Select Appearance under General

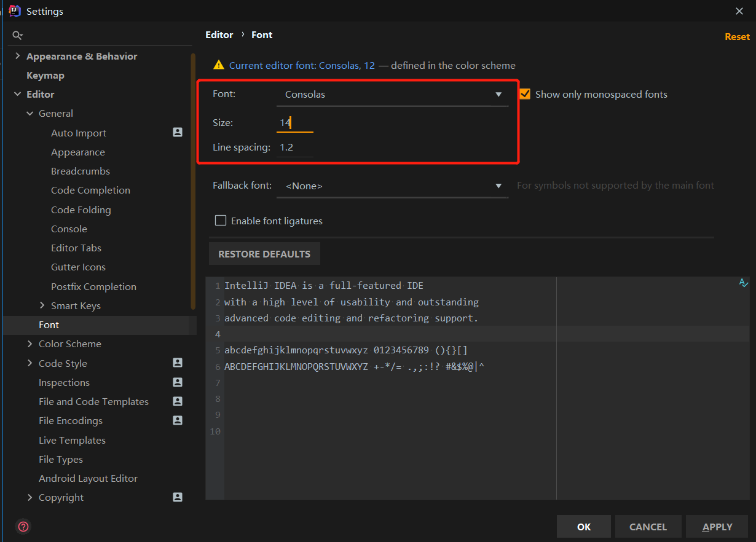[78, 152]
